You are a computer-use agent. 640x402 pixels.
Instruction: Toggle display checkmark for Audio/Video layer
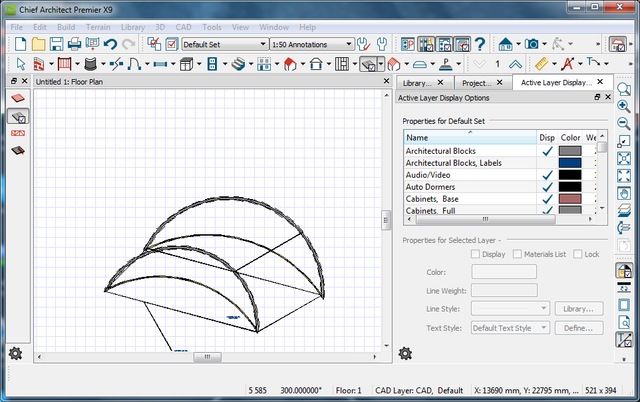coord(547,175)
